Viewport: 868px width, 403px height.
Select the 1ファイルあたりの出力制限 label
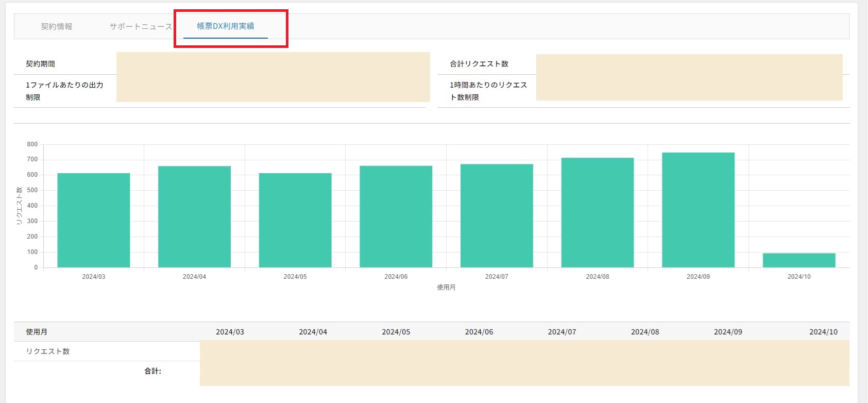click(x=64, y=91)
